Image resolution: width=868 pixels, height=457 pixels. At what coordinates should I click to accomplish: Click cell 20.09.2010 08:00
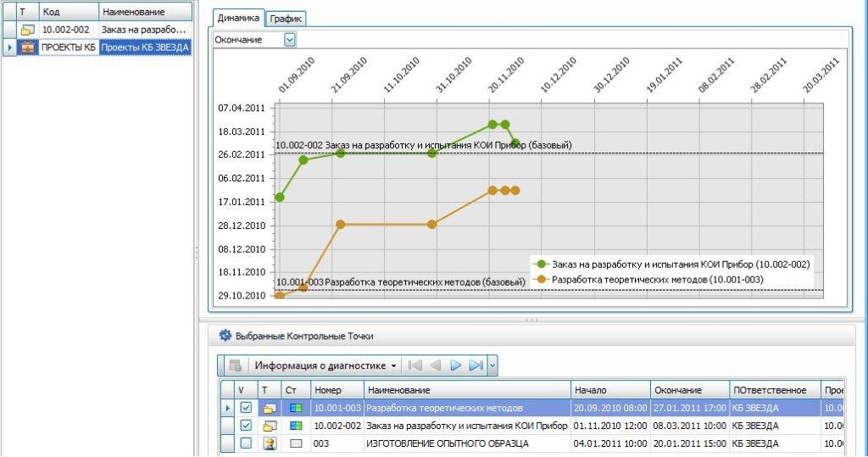click(610, 409)
